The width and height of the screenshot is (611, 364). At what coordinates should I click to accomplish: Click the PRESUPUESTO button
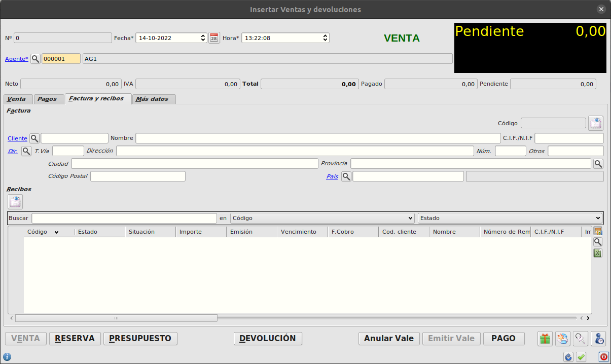140,339
